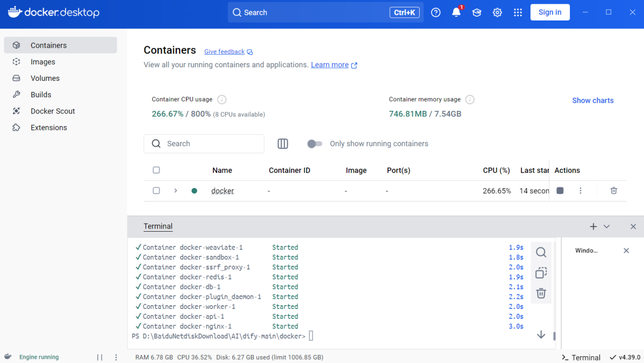
Task: Open Volumes in the sidebar
Action: (x=60, y=78)
